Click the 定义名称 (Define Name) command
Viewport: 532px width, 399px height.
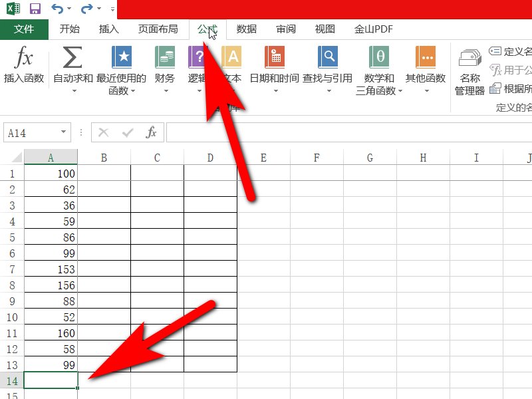(x=512, y=50)
